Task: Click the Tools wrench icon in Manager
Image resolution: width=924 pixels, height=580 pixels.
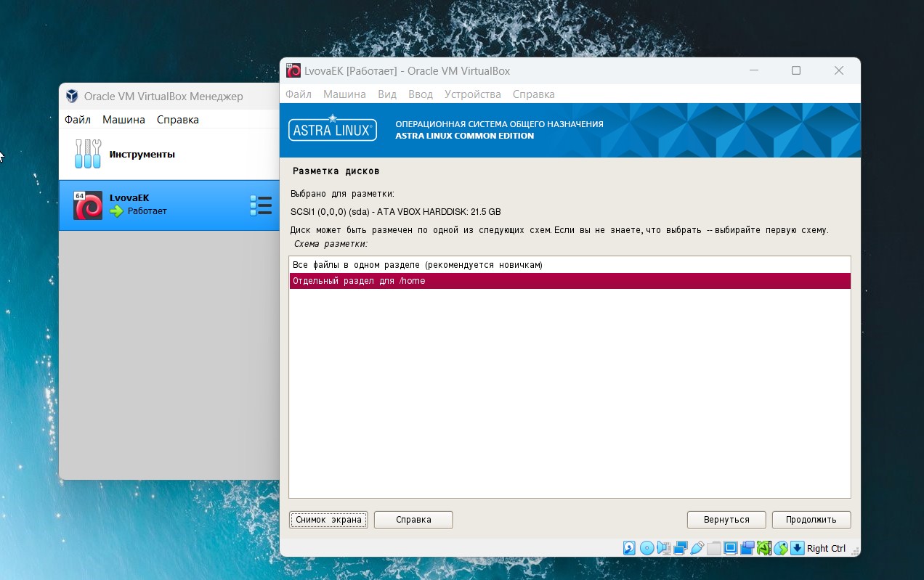Action: [88, 154]
